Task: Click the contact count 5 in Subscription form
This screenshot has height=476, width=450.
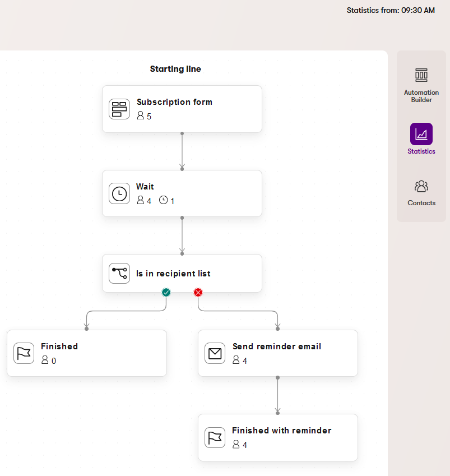Action: tap(149, 116)
